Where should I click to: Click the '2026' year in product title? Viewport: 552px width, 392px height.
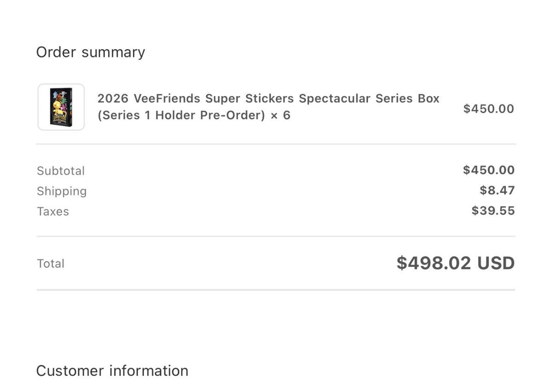tap(113, 98)
